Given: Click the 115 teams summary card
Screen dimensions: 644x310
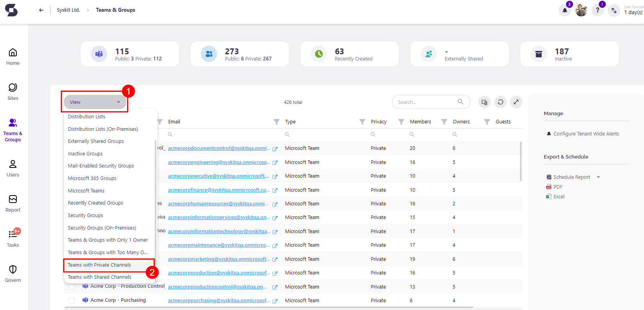Looking at the screenshot, I should [130, 54].
